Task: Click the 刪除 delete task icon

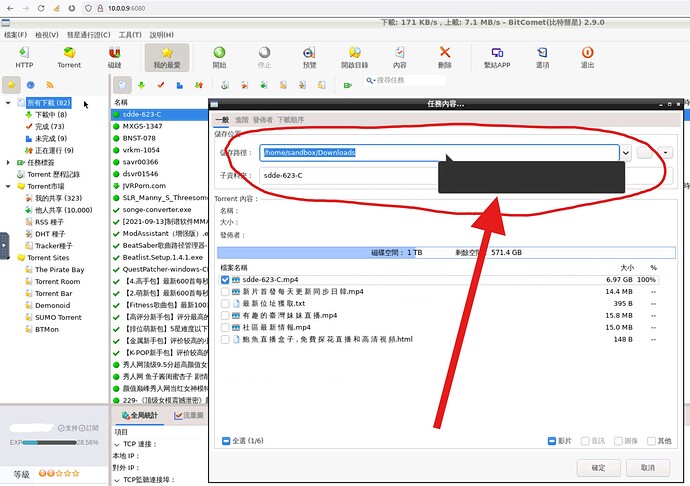Action: coord(444,56)
